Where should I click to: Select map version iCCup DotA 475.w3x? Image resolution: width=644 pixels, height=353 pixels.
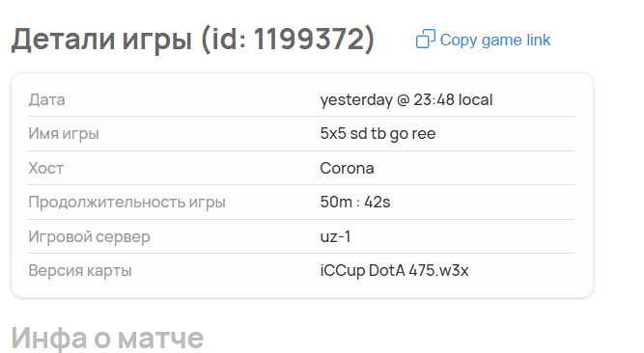coord(394,271)
